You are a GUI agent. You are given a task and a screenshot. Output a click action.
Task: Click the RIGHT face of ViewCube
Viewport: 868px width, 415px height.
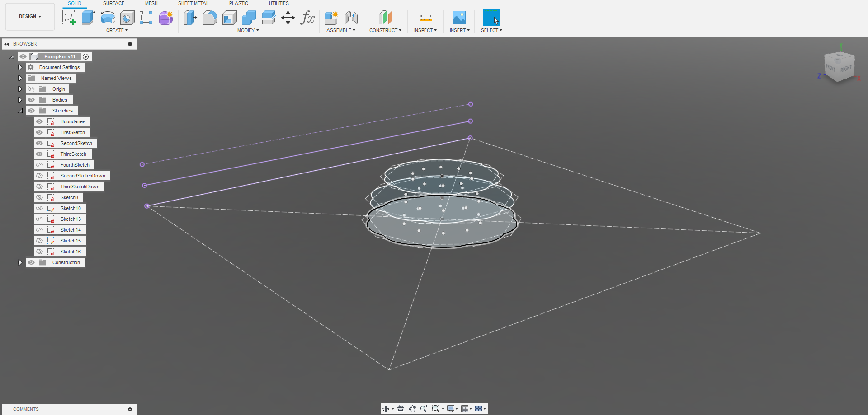[x=846, y=69]
